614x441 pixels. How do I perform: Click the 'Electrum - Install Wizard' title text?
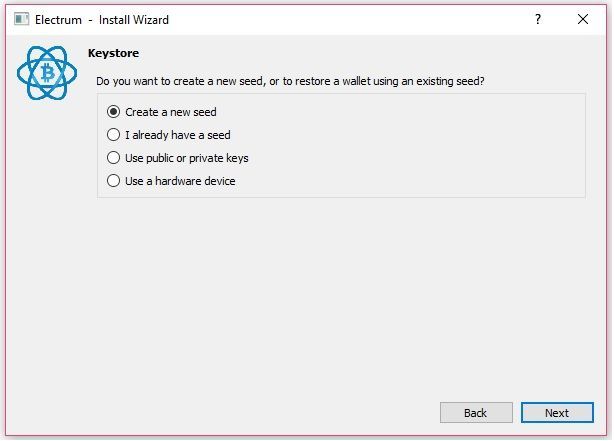[x=102, y=20]
